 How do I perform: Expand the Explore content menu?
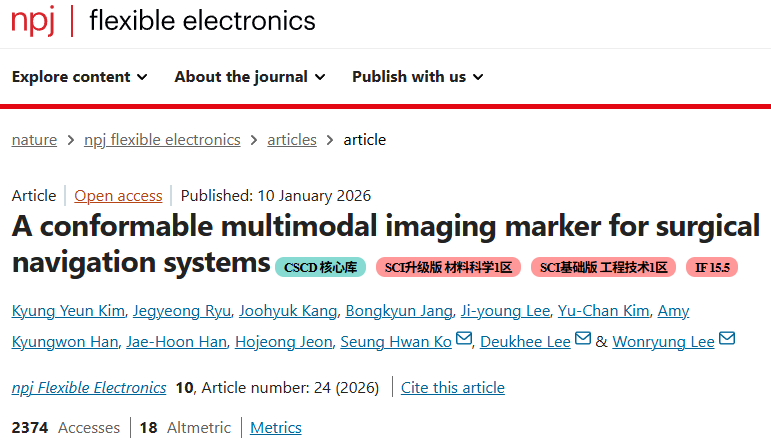coord(80,77)
